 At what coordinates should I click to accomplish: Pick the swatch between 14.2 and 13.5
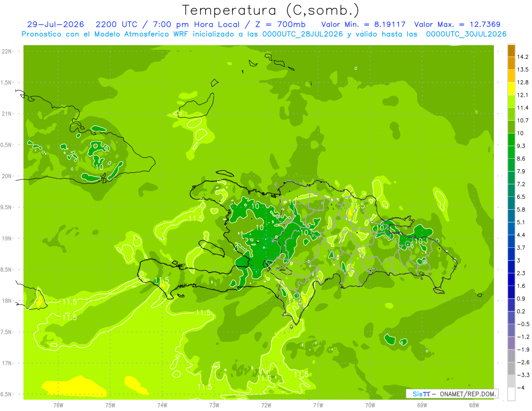pyautogui.click(x=511, y=63)
